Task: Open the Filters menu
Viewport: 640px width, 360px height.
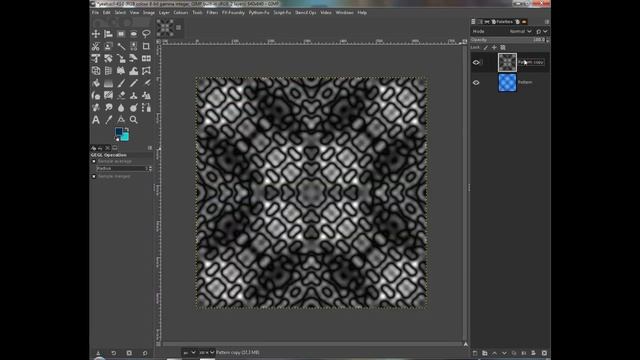Action: pyautogui.click(x=212, y=13)
